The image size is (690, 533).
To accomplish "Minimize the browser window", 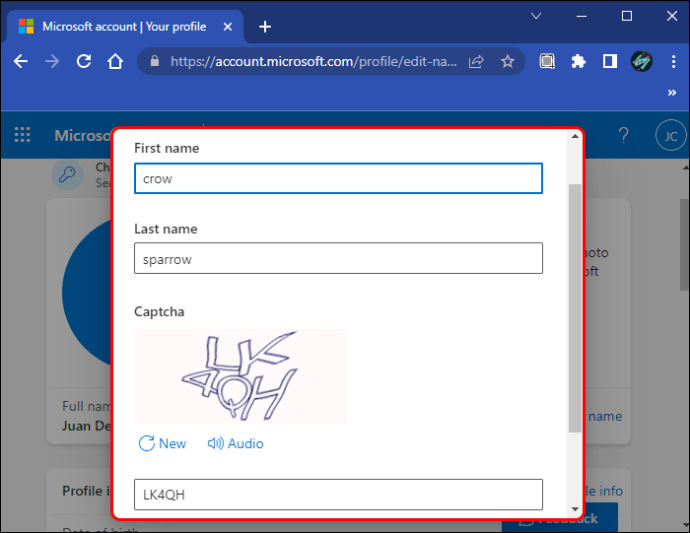I will coord(581,16).
